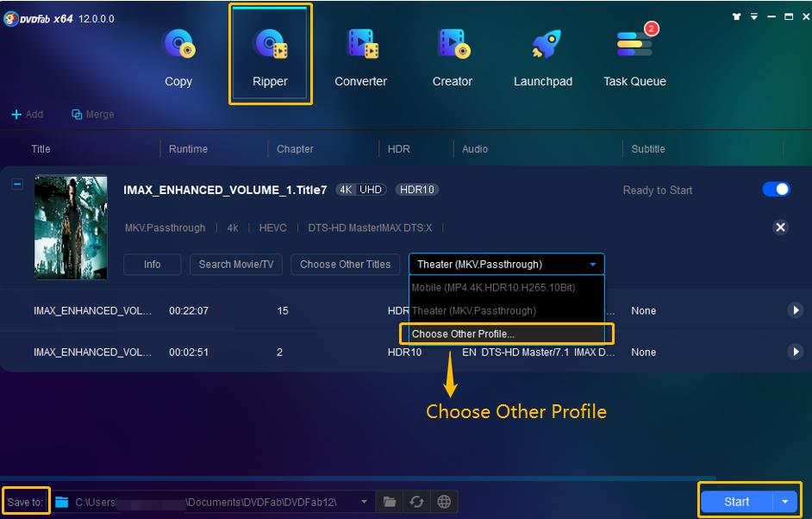Open the Copy module
Image resolution: width=812 pixels, height=519 pixels.
[x=178, y=57]
